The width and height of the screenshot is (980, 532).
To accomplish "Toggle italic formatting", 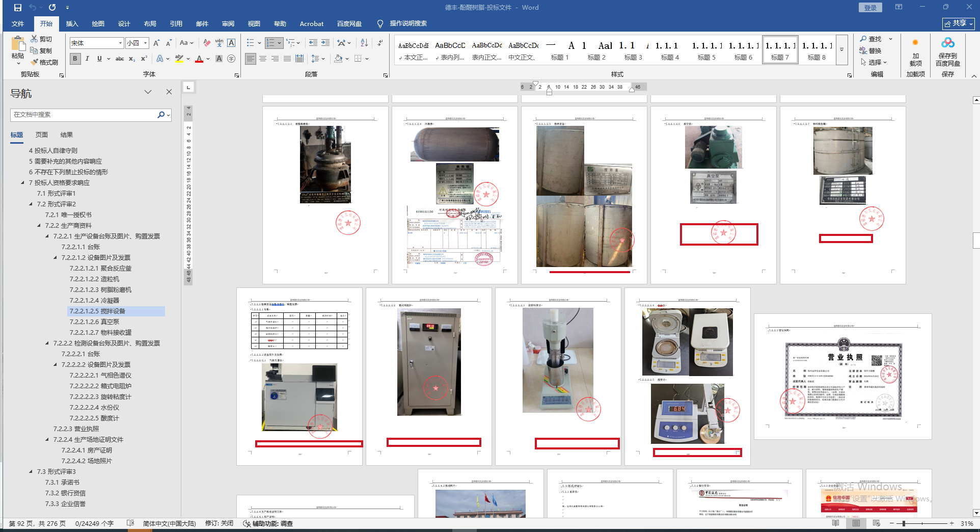I will [x=87, y=59].
